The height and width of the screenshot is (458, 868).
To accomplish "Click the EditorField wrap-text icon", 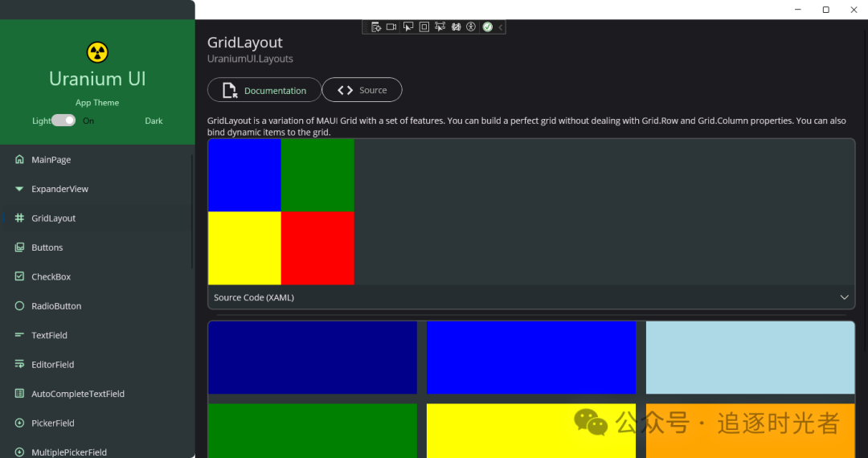I will 19,364.
